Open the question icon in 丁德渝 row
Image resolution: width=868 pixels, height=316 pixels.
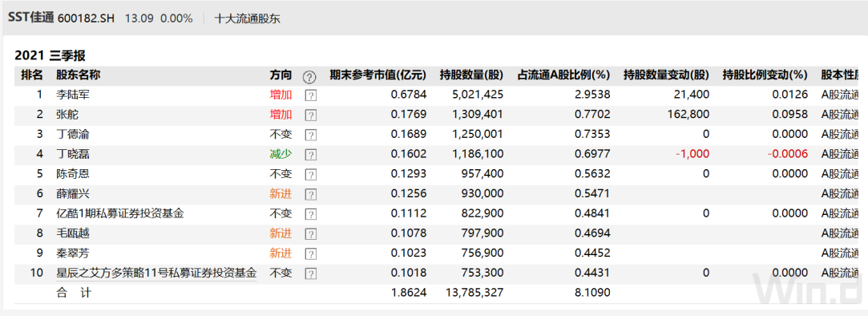(x=310, y=135)
